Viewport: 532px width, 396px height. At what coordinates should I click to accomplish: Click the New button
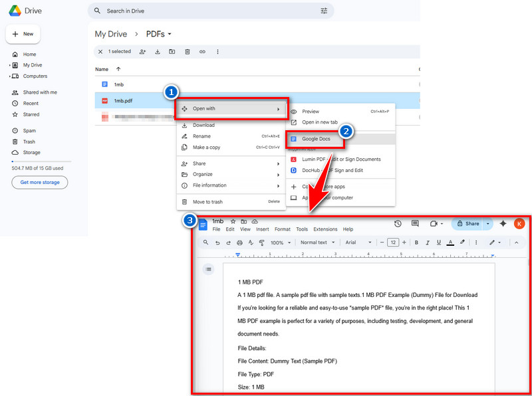click(23, 35)
